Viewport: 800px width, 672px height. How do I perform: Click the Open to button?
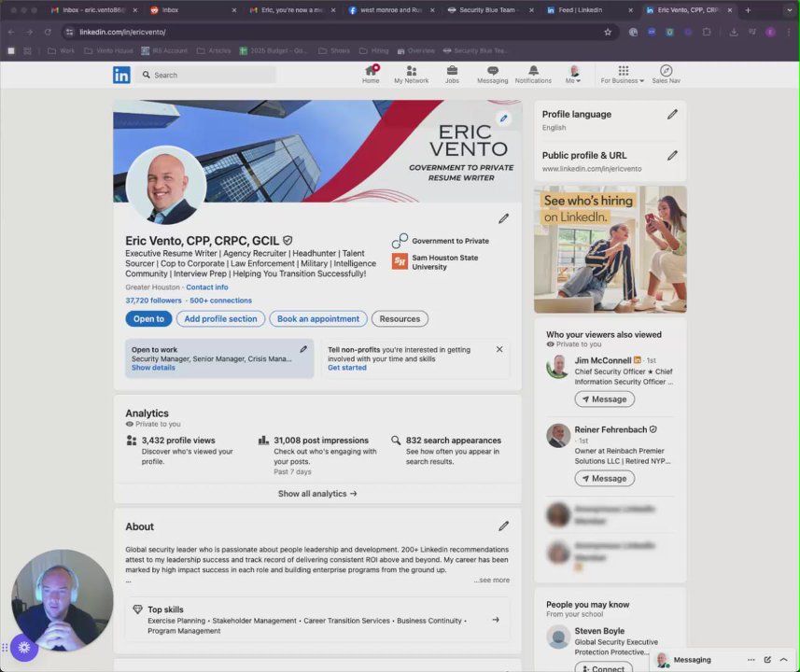(148, 319)
